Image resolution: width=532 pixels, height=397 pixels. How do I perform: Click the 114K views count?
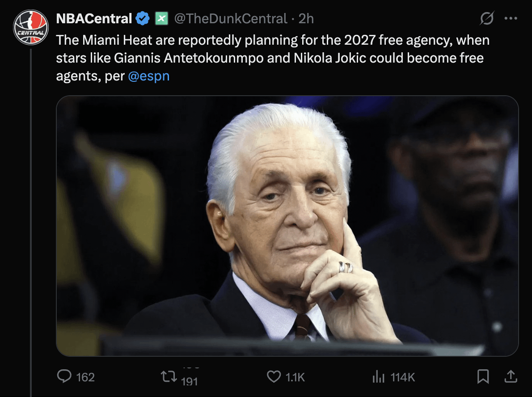(403, 377)
